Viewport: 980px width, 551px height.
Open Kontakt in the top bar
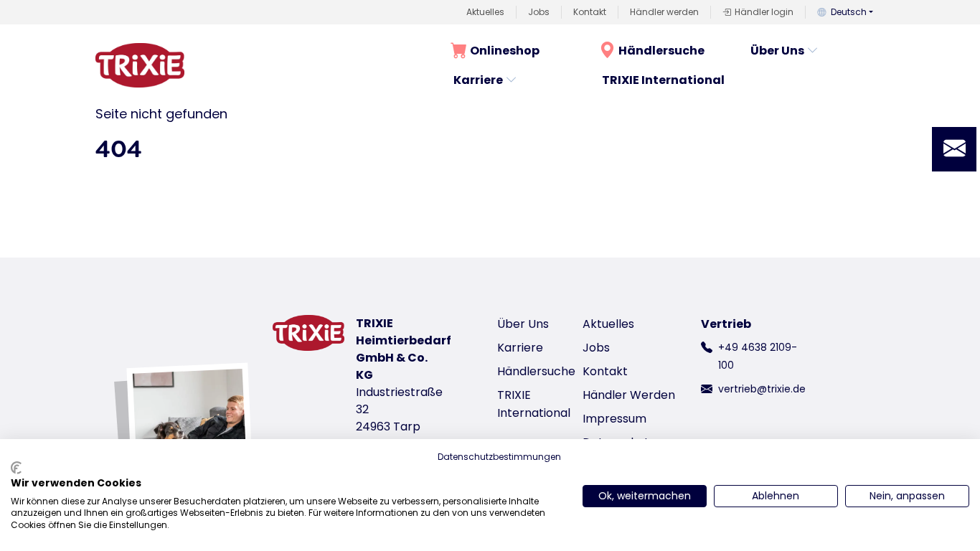tap(590, 12)
